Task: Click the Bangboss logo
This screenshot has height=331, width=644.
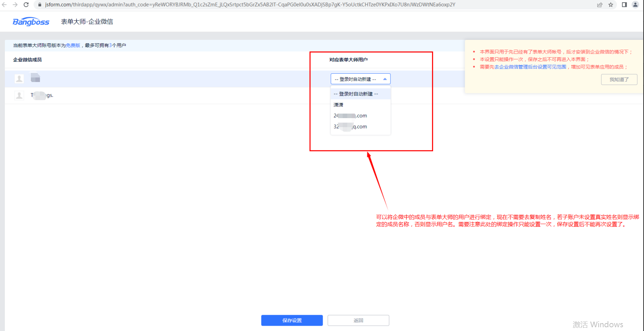Action: 31,22
